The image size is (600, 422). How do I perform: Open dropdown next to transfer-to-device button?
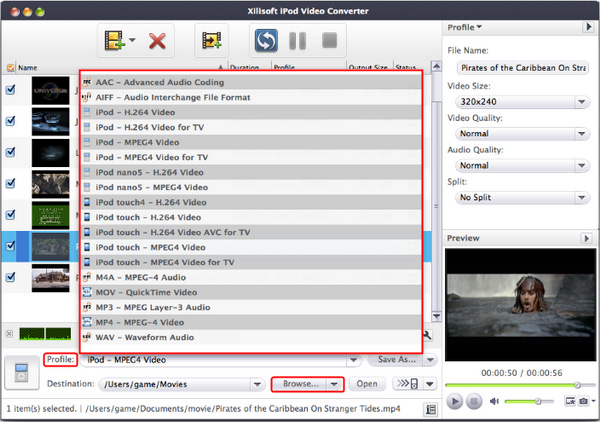(430, 383)
